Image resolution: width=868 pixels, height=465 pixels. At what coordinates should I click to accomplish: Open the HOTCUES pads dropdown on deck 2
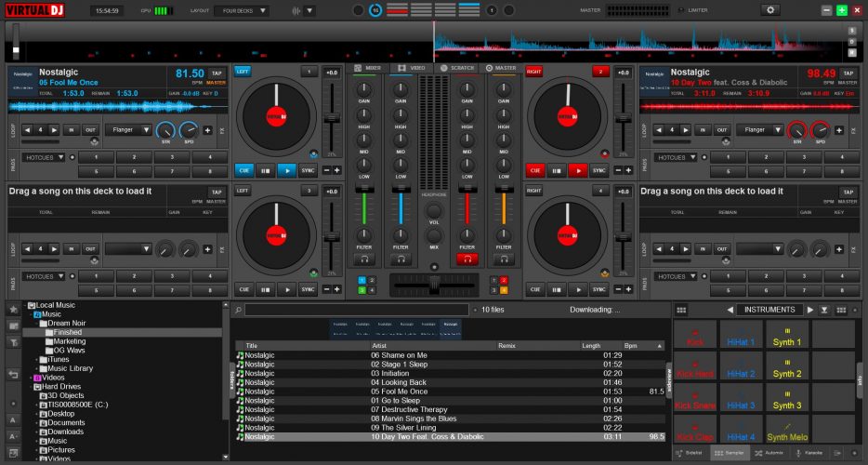[676, 157]
